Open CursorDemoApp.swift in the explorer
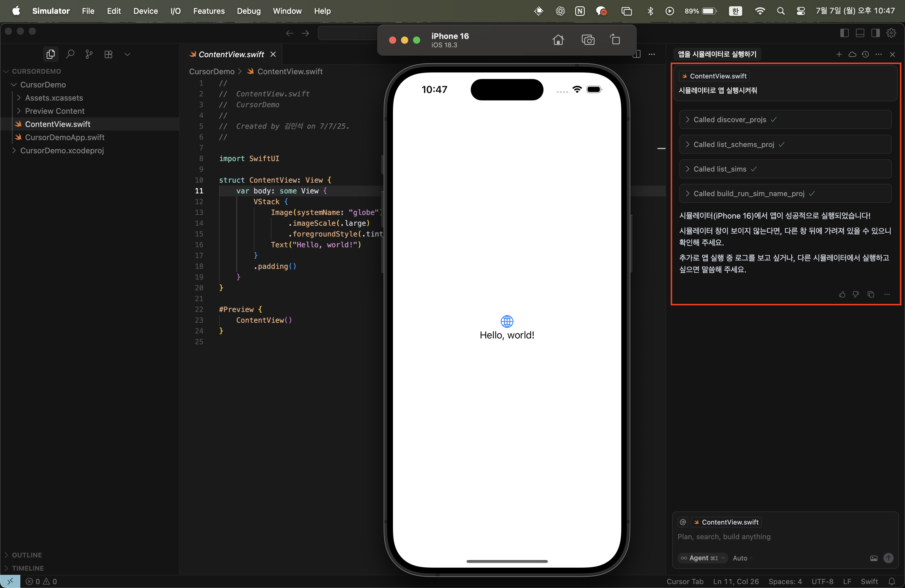Viewport: 905px width, 588px height. coord(65,137)
